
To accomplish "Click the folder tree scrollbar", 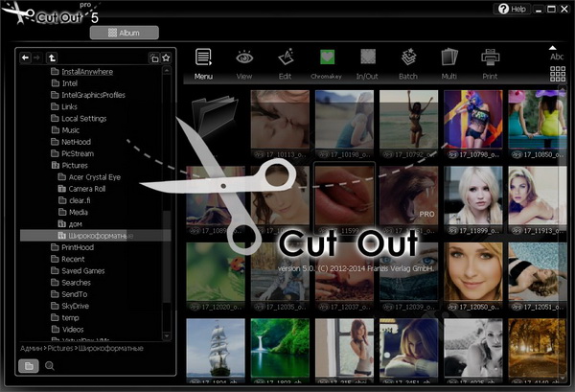I will pos(166,192).
